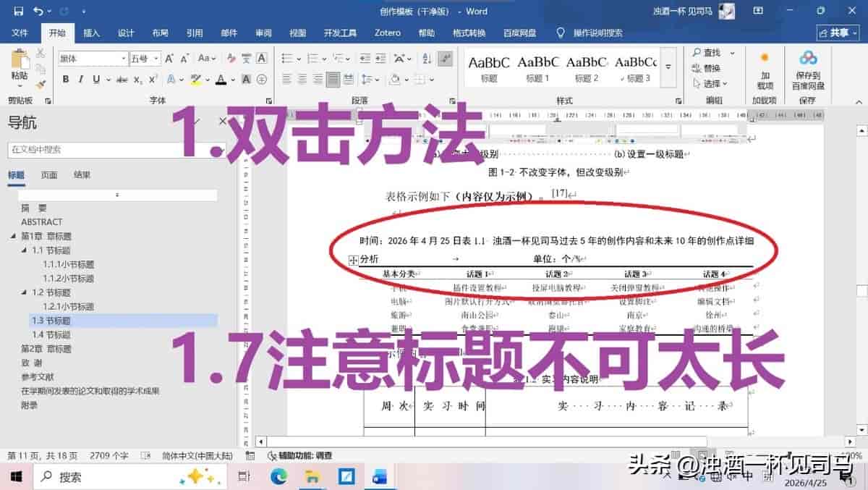Viewport: 868px width, 490px height.
Task: Open File Explorer from taskbar
Action: [312, 477]
